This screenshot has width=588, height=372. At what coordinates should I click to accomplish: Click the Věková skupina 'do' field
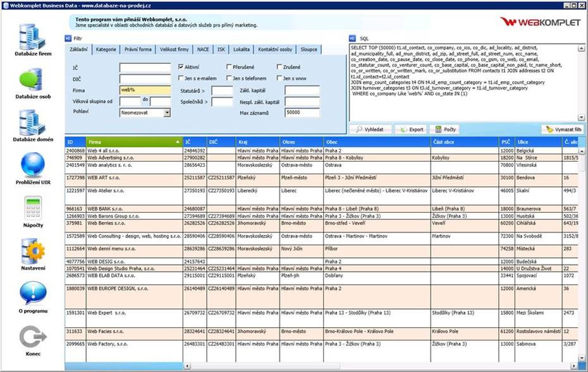(x=161, y=101)
